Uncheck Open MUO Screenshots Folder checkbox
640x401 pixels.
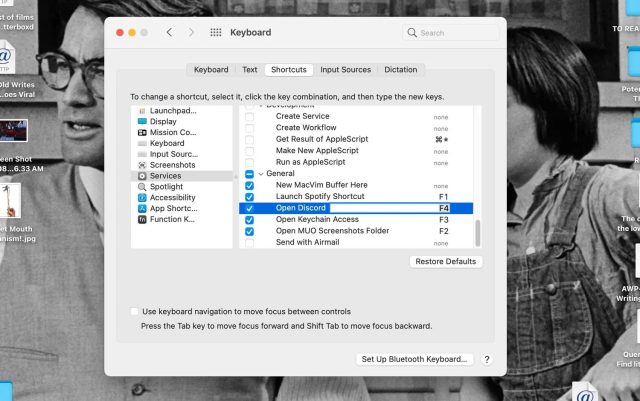coord(249,231)
